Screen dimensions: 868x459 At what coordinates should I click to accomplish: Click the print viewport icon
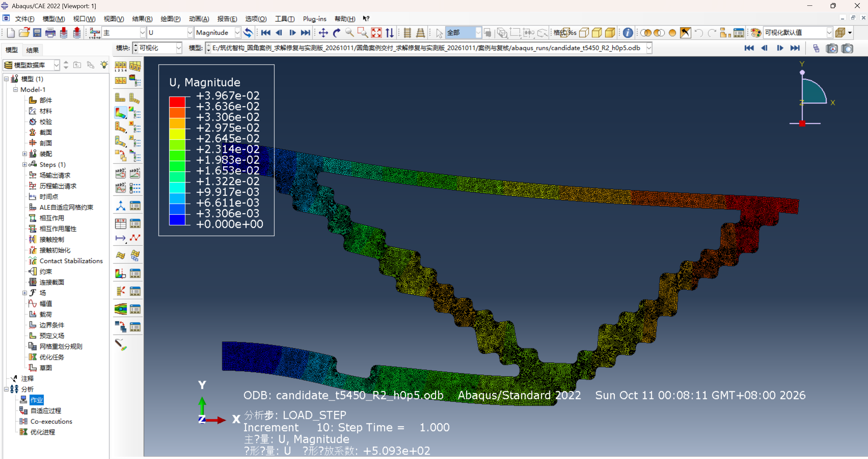(x=50, y=33)
